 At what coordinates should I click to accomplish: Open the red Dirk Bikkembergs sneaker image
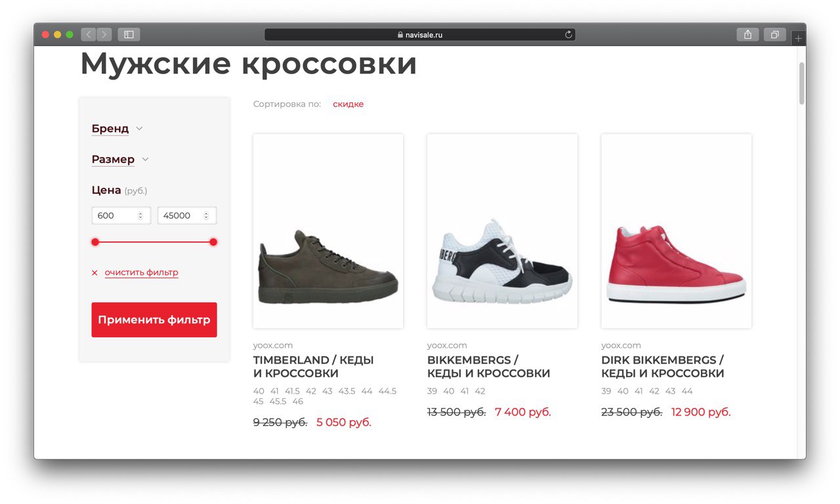677,232
